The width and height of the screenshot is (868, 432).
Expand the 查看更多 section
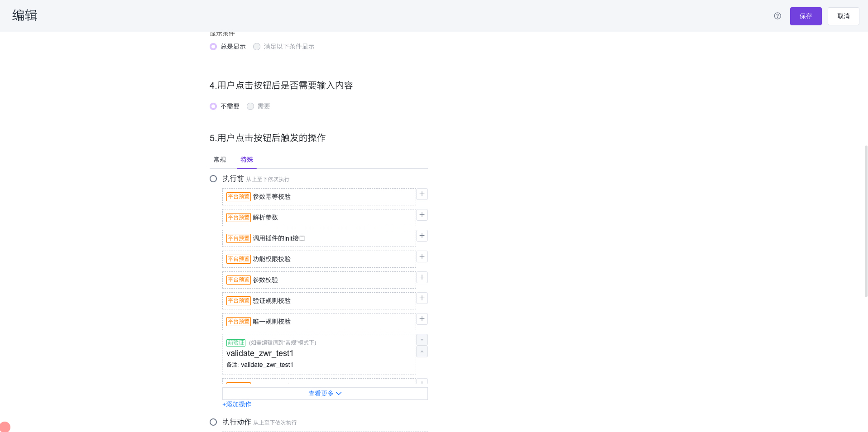tap(324, 393)
